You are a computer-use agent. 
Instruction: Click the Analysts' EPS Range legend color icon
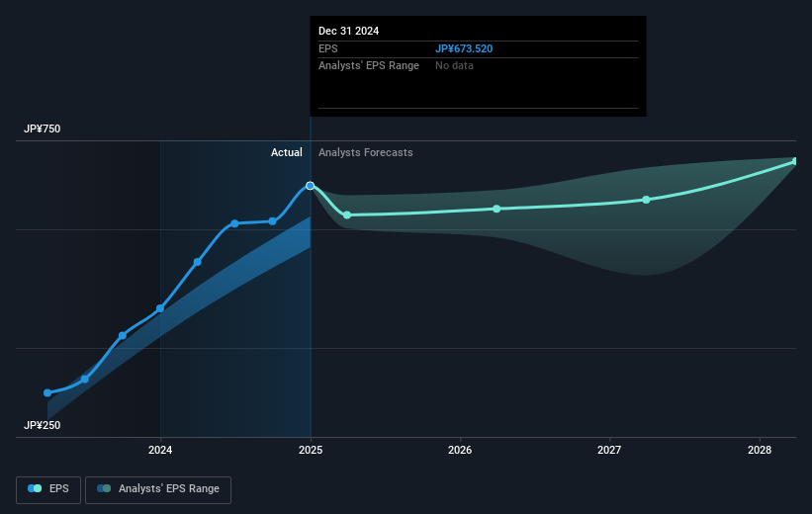tap(104, 488)
